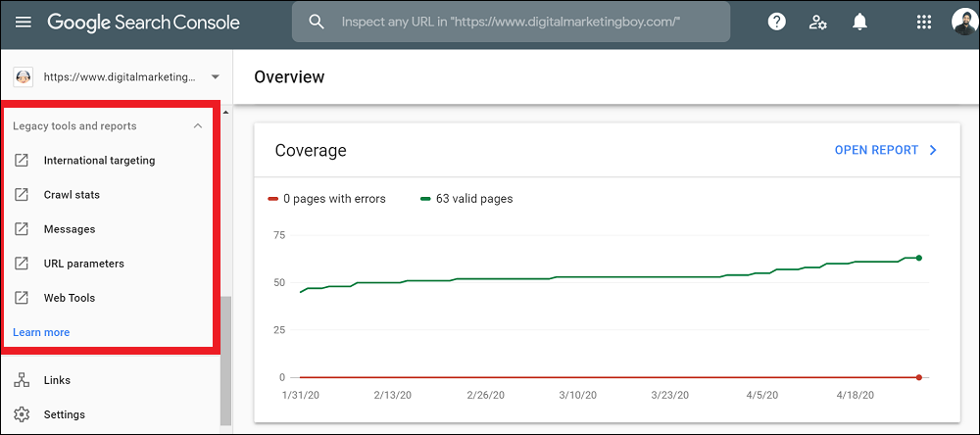Open the Links report
This screenshot has height=435, width=980.
coord(57,380)
